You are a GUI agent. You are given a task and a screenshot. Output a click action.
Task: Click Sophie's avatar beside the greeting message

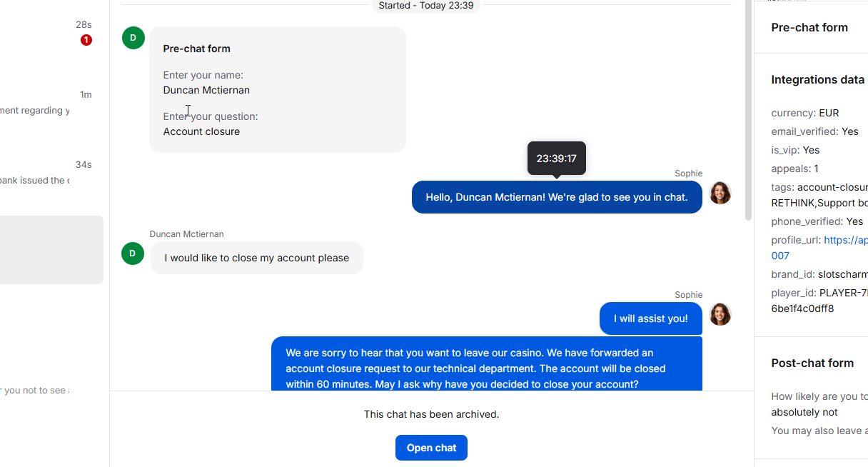click(x=720, y=193)
